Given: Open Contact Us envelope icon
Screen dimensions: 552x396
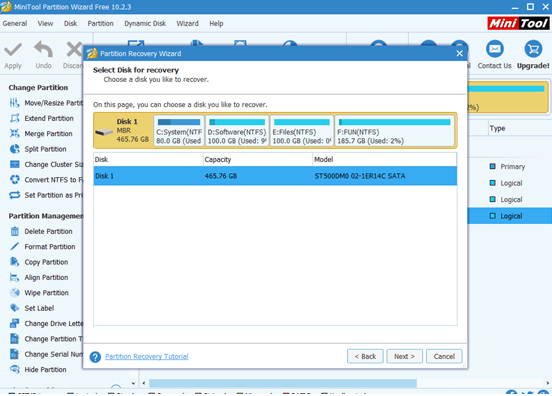Looking at the screenshot, I should pyautogui.click(x=495, y=49).
